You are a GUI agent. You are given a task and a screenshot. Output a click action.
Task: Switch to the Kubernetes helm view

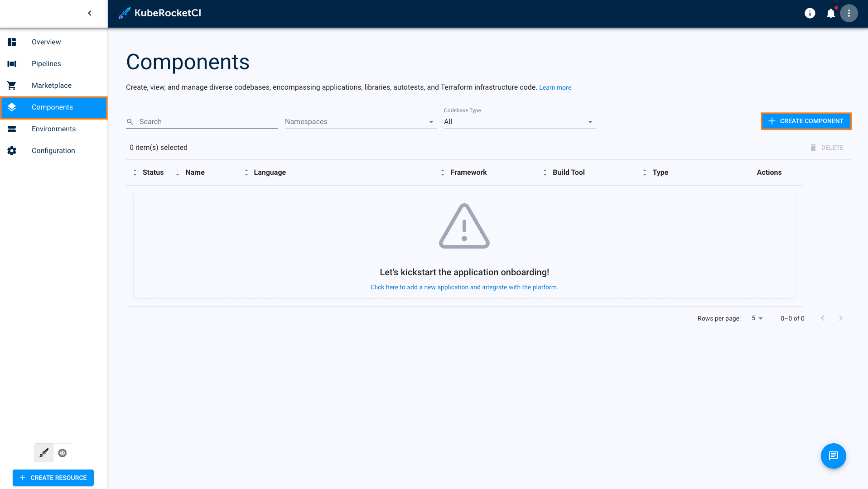tap(63, 453)
